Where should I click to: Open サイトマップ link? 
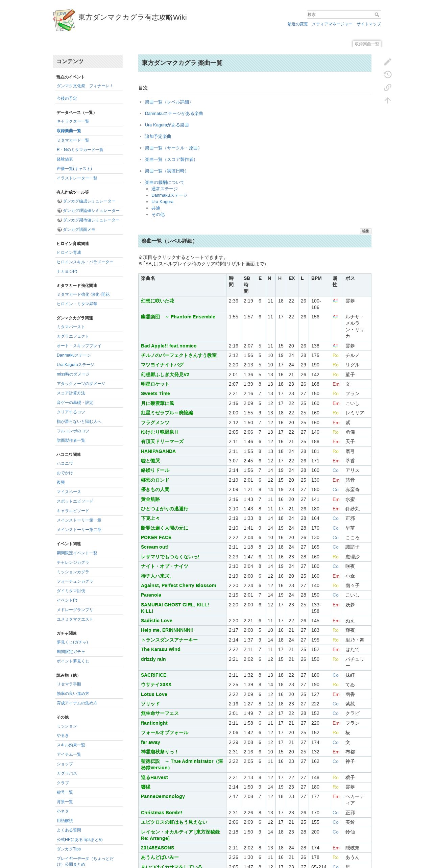tap(368, 24)
